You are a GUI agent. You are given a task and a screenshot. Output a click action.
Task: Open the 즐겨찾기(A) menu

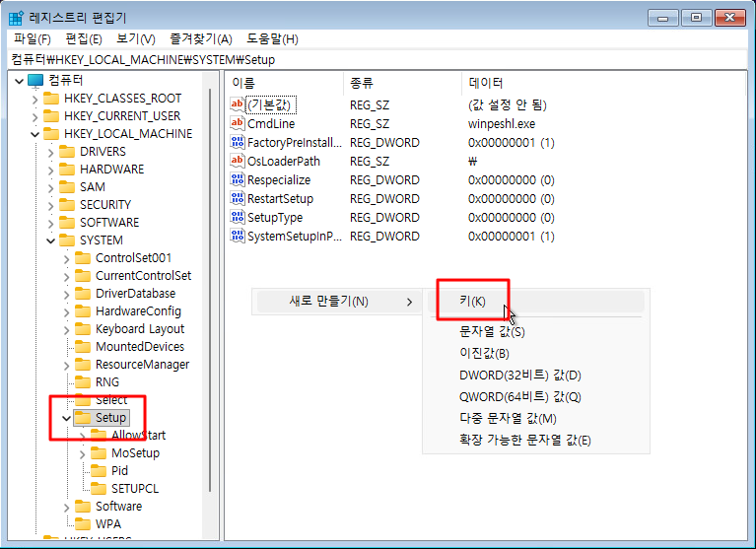pyautogui.click(x=201, y=39)
